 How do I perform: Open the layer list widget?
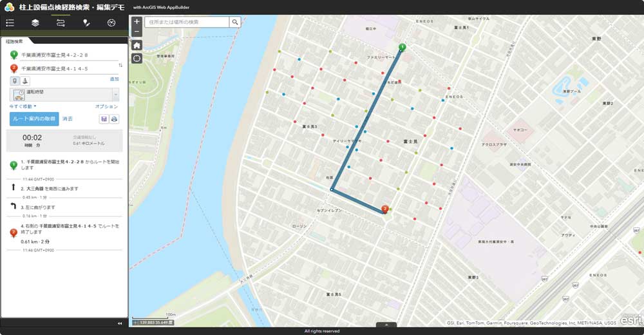click(x=35, y=23)
